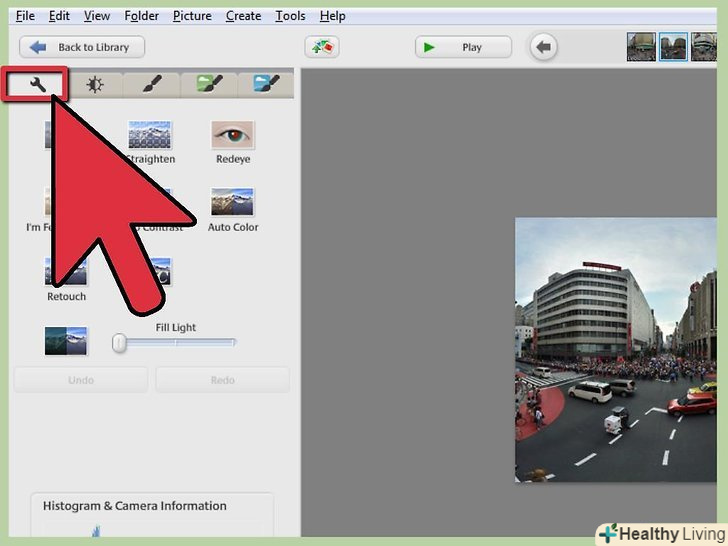The width and height of the screenshot is (728, 546).
Task: Switch to the Tuning sun icon tab
Action: (x=95, y=85)
